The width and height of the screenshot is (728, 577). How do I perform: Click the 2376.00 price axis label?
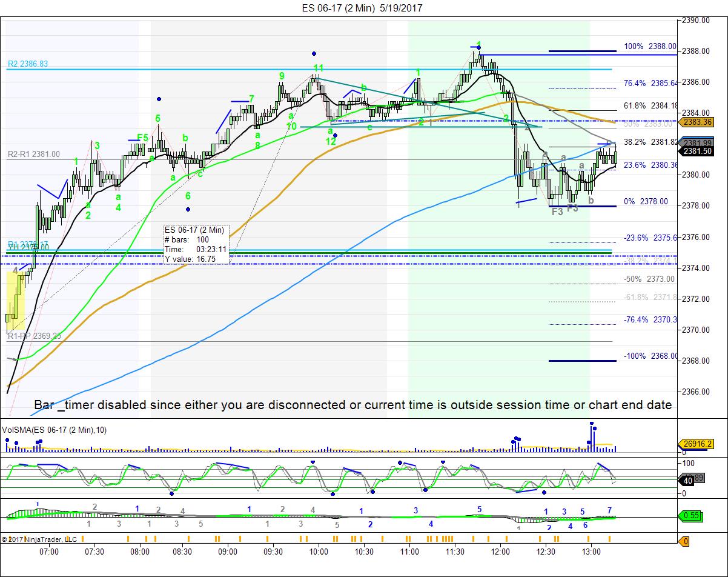click(696, 237)
